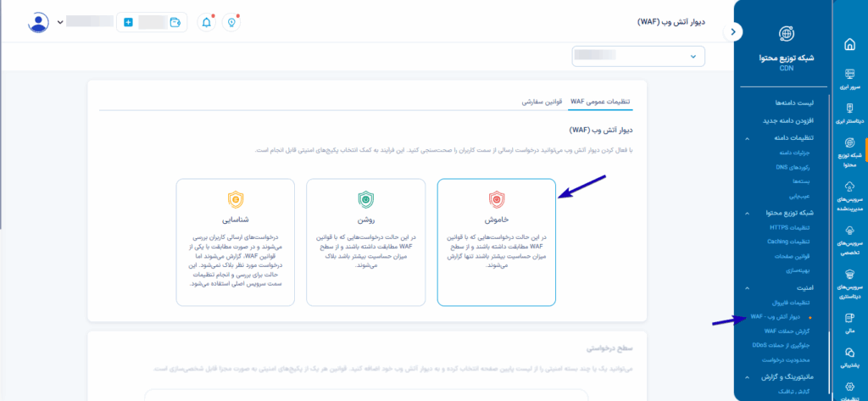The image size is (868, 401).
Task: Open تنظیمات Caching menu item
Action: pyautogui.click(x=788, y=242)
